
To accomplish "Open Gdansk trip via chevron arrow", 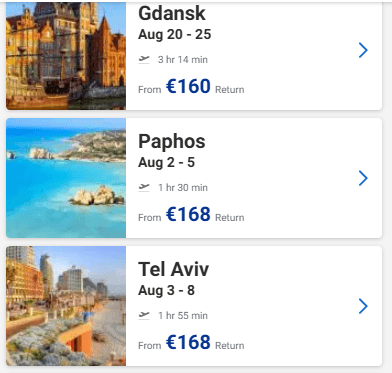I will [x=363, y=50].
